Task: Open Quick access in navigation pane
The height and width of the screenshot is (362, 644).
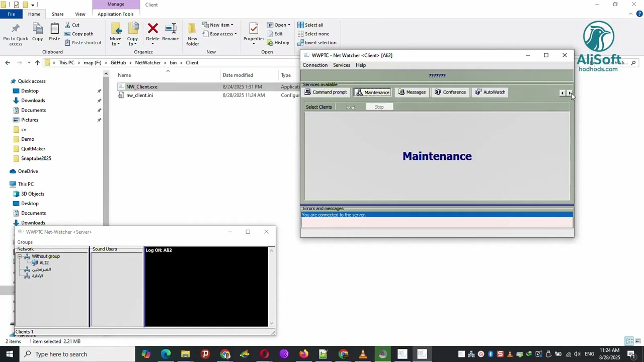Action: 32,81
